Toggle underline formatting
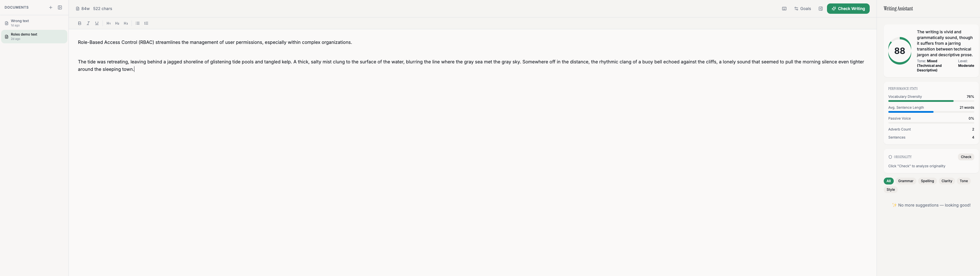This screenshot has width=980, height=276. tap(97, 23)
